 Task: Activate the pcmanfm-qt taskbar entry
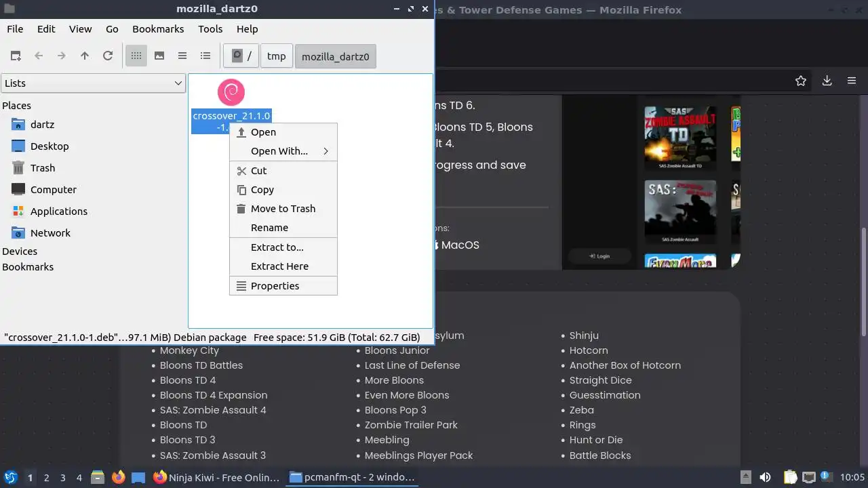click(x=353, y=477)
